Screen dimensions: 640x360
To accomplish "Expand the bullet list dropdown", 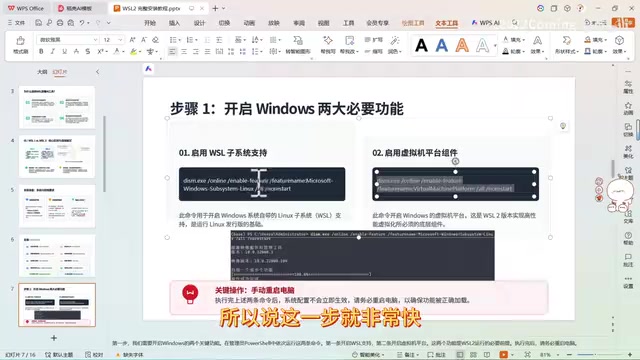I will pos(179,40).
